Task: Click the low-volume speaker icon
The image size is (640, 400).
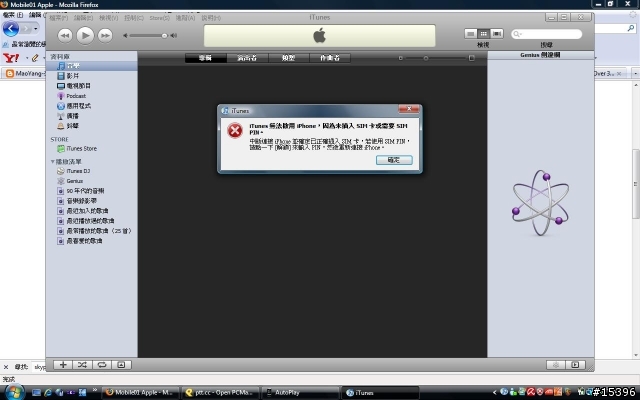Action: coord(125,36)
